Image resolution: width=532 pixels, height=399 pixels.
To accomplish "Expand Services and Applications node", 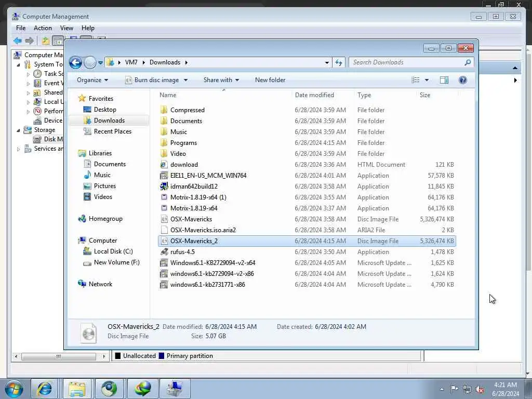I will pos(18,149).
